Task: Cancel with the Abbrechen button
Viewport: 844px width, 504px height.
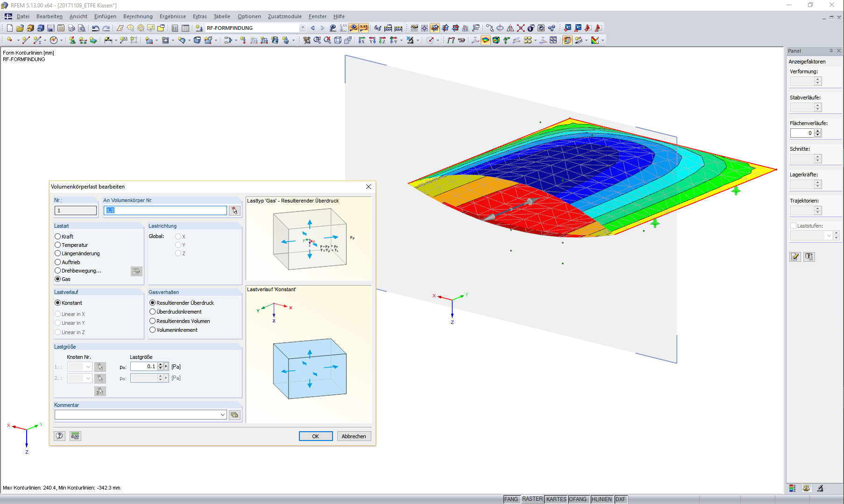Action: pyautogui.click(x=354, y=436)
